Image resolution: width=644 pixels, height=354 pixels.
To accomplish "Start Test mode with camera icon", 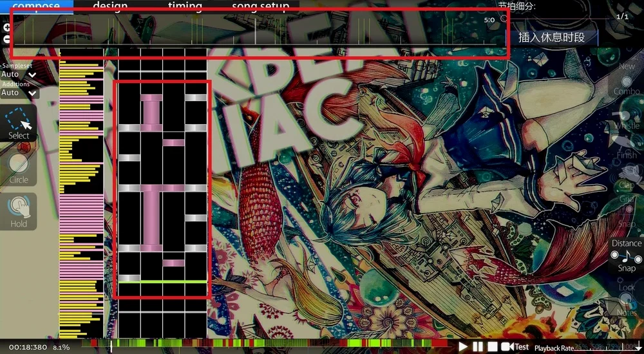I will [x=515, y=347].
